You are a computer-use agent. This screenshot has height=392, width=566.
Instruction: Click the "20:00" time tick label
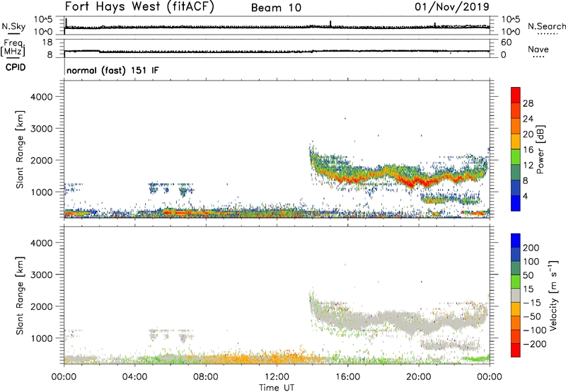[418, 377]
